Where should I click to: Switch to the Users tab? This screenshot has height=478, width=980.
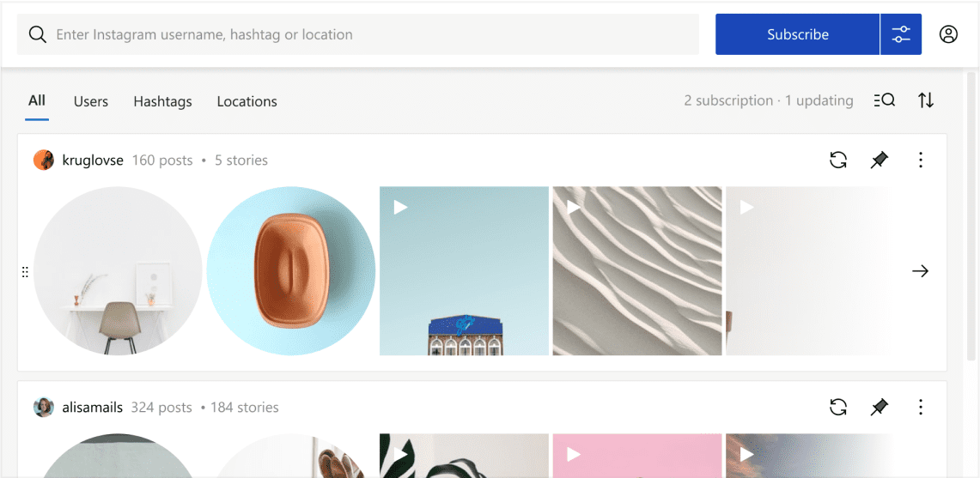click(x=90, y=101)
